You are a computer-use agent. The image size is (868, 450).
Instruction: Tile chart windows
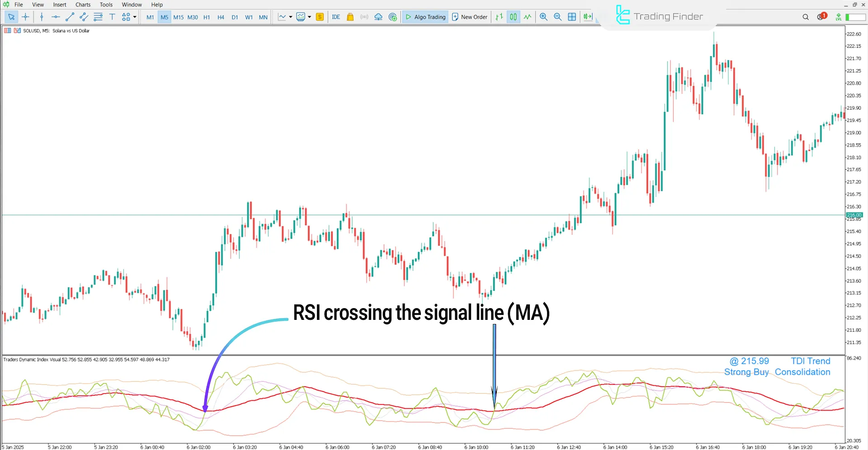(x=572, y=17)
